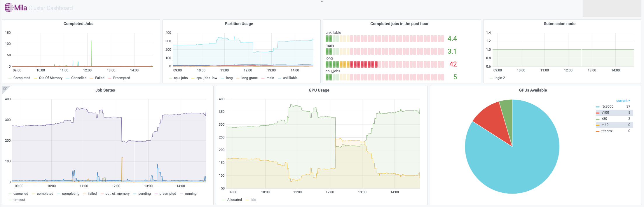Viewport: 644px width, 207px height.
Task: Click the rtx8000 legend color line icon
Action: tap(598, 107)
